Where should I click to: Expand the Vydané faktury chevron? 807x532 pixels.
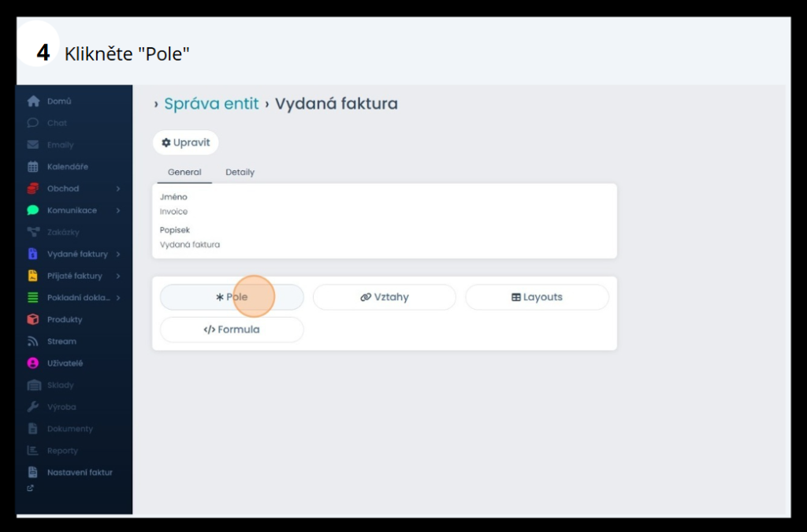pyautogui.click(x=118, y=254)
